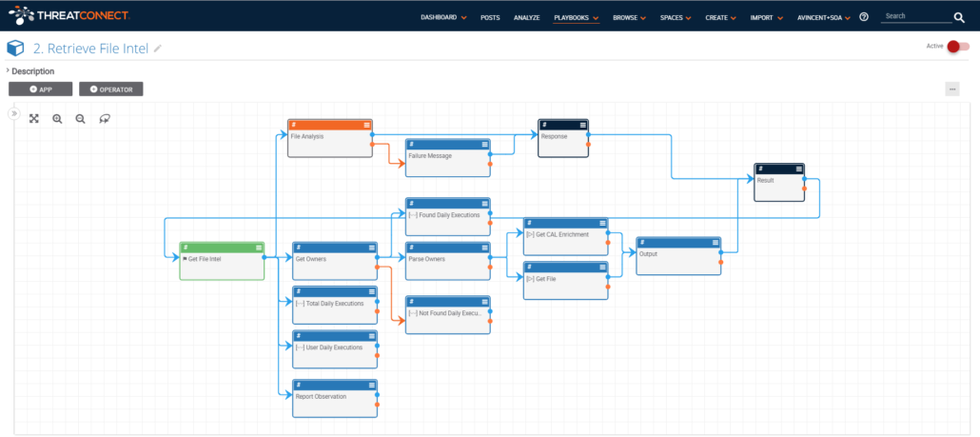Expand the left side panel arrow
Image resolution: width=980 pixels, height=437 pixels.
point(13,113)
